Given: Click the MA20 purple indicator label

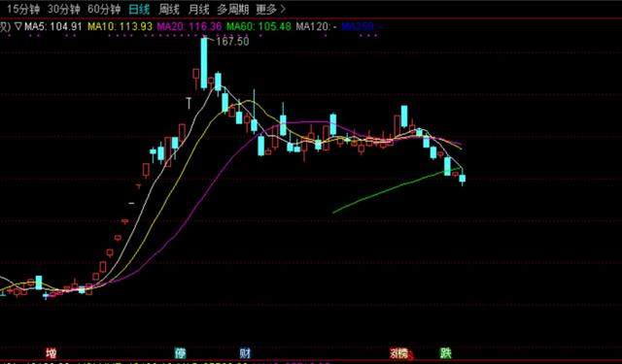Looking at the screenshot, I should pos(190,26).
